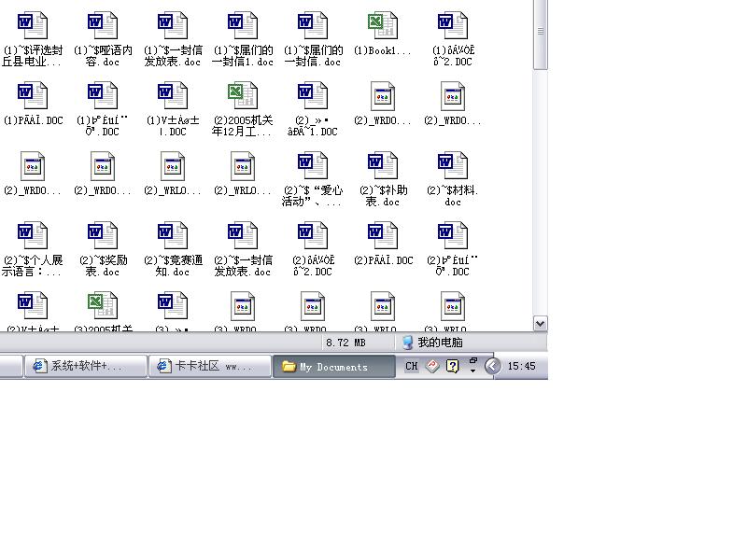This screenshot has width=747, height=560.
Task: Select the Word icon of (1)~$属们的一封信1.doc
Action: point(243,26)
